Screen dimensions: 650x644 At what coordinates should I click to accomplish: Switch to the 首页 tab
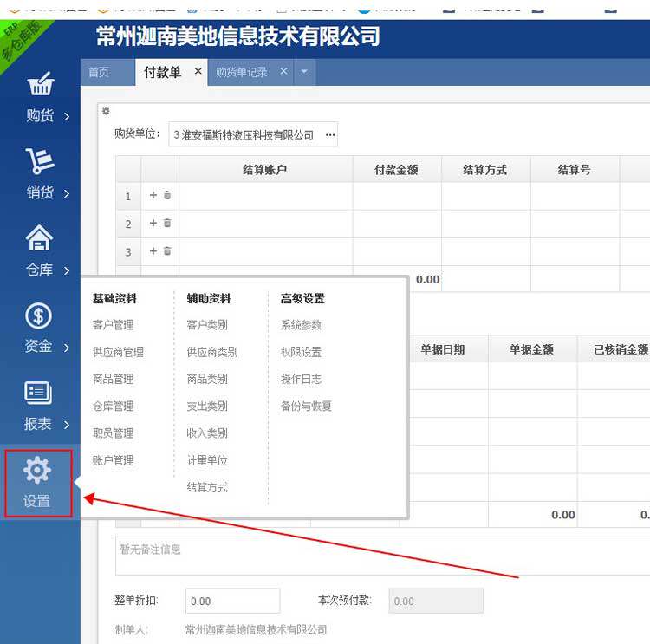[x=99, y=73]
